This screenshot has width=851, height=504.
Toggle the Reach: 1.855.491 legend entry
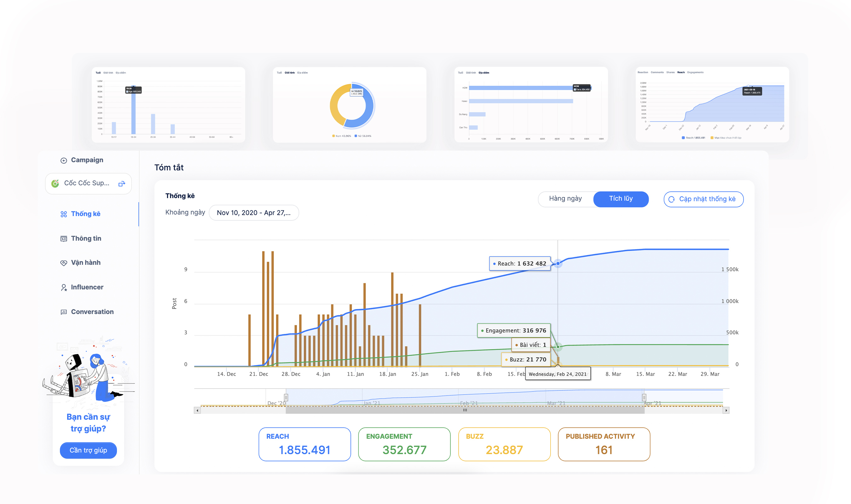click(693, 138)
